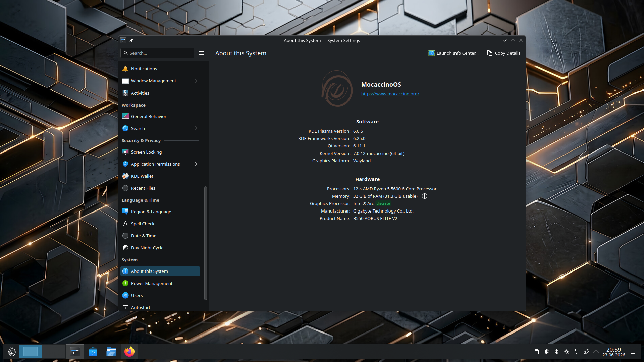The width and height of the screenshot is (644, 362).
Task: Click the '7.0.12-mocaccino (64-bit)' kernel value
Action: click(379, 153)
